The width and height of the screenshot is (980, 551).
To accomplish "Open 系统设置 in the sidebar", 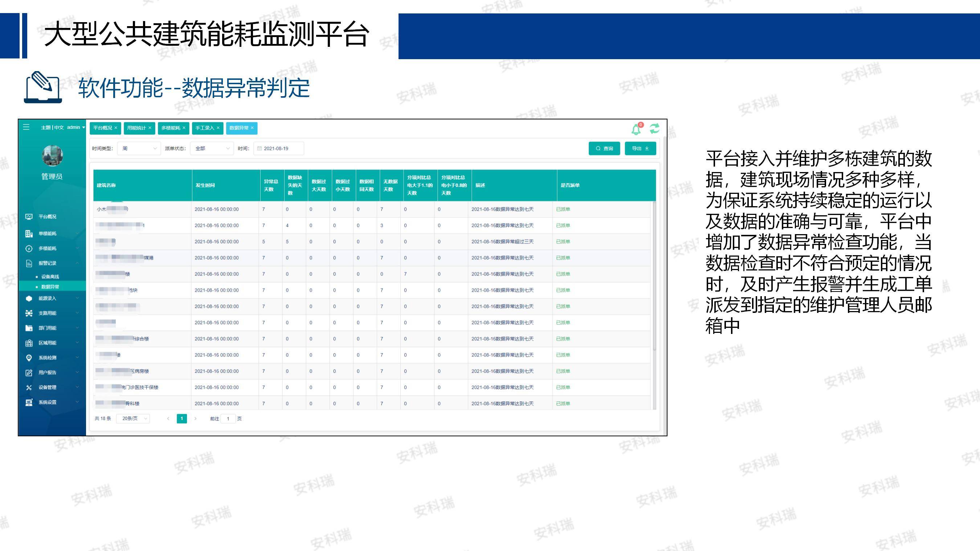I will pos(47,402).
